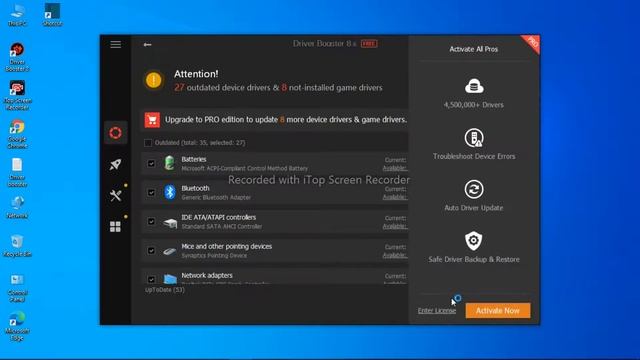Click the Activate All Pros heading

[x=473, y=49]
